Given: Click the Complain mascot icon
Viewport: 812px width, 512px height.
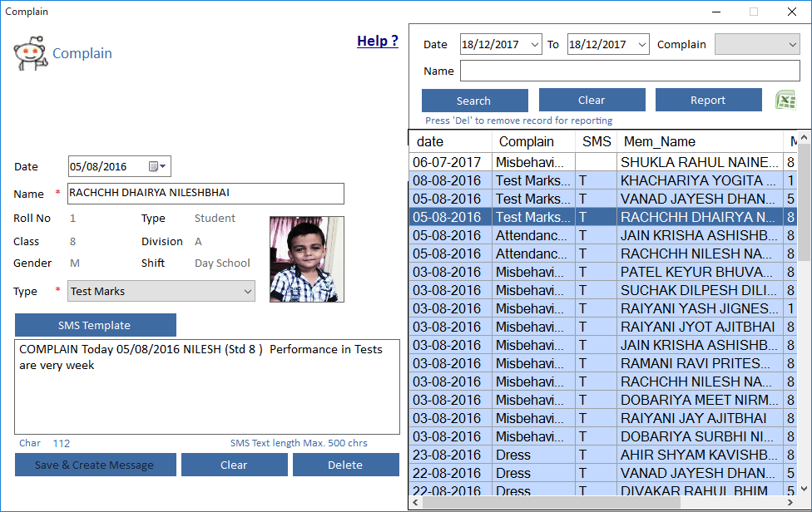Looking at the screenshot, I should tap(30, 53).
